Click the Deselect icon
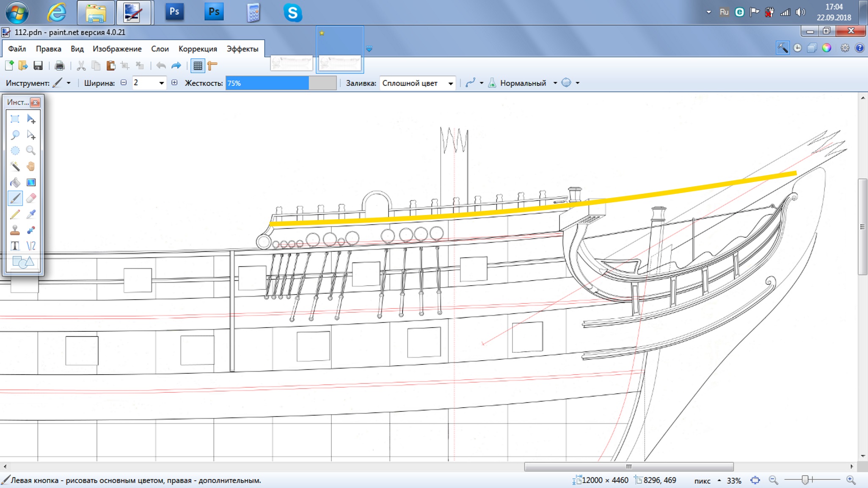This screenshot has width=868, height=488. coord(140,66)
